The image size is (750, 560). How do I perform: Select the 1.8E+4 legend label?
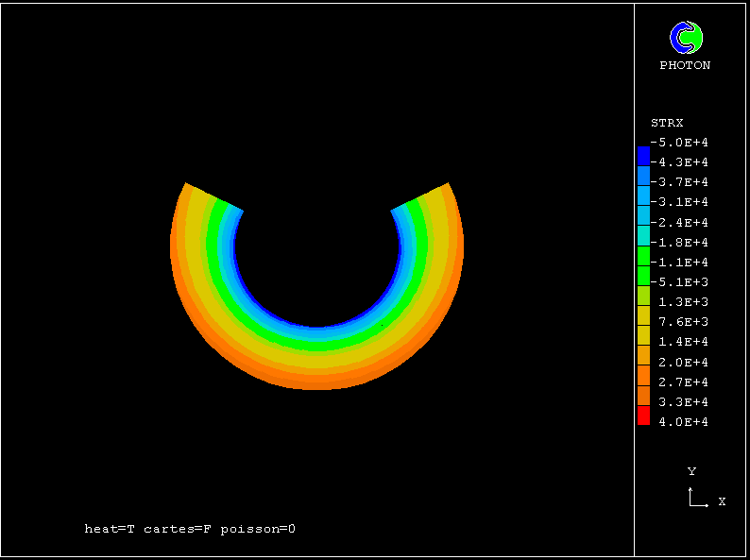[x=683, y=243]
